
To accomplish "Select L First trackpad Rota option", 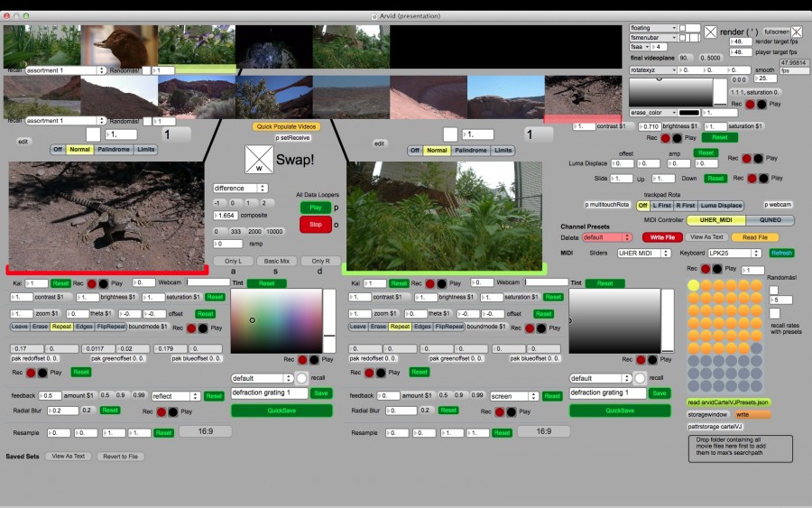I will 661,206.
